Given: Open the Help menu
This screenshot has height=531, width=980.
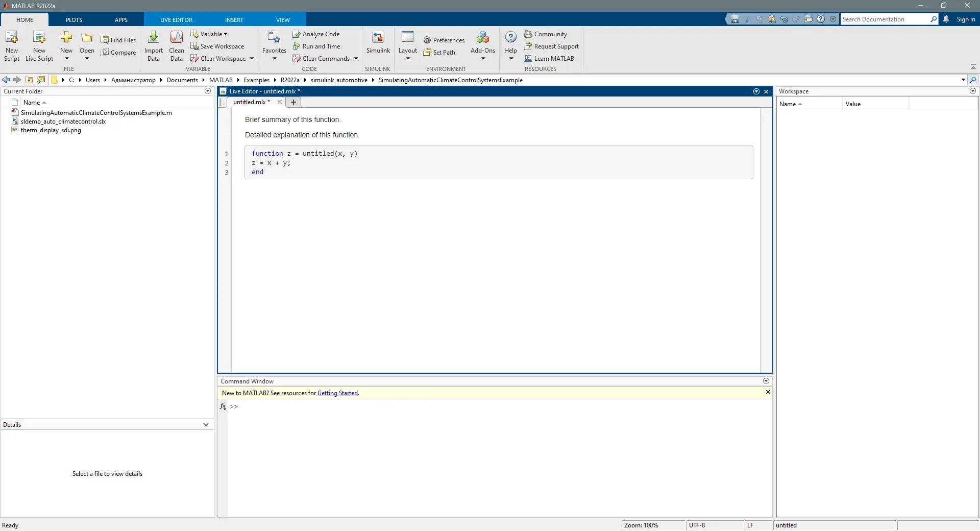Looking at the screenshot, I should [510, 46].
